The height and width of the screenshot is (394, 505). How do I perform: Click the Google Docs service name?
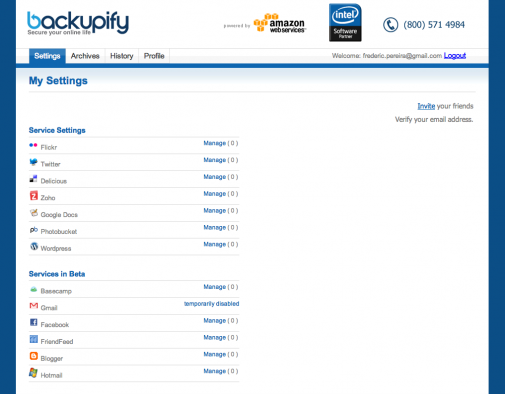59,215
